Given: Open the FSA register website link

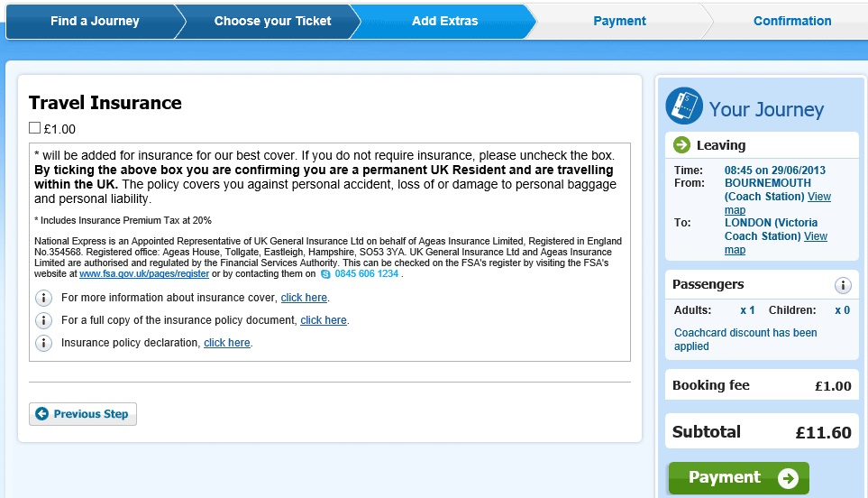Looking at the screenshot, I should [144, 273].
